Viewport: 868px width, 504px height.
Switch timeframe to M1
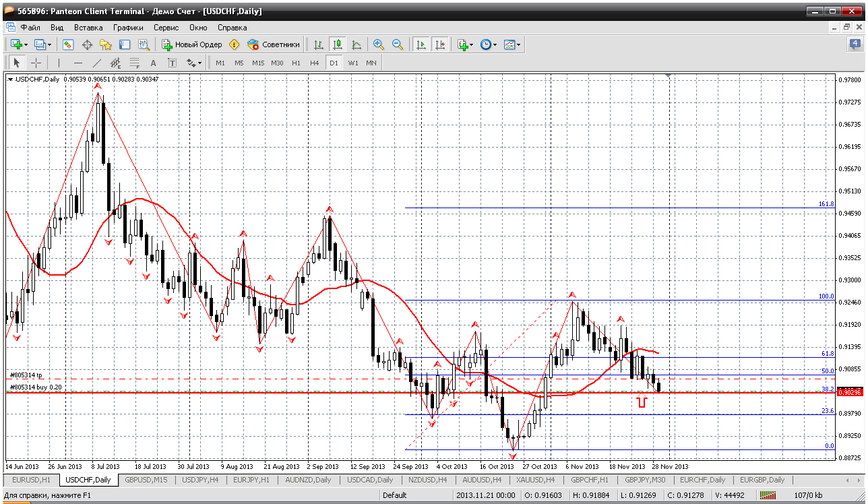click(220, 63)
